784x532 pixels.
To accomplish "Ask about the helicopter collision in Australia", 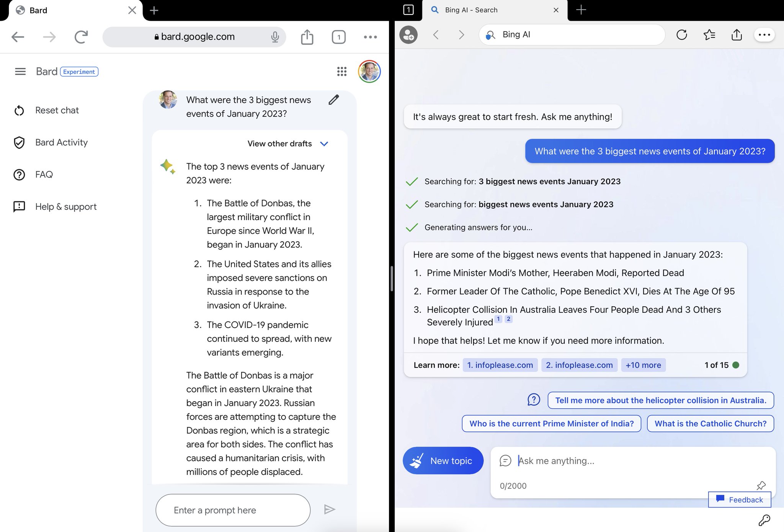I will pyautogui.click(x=661, y=400).
